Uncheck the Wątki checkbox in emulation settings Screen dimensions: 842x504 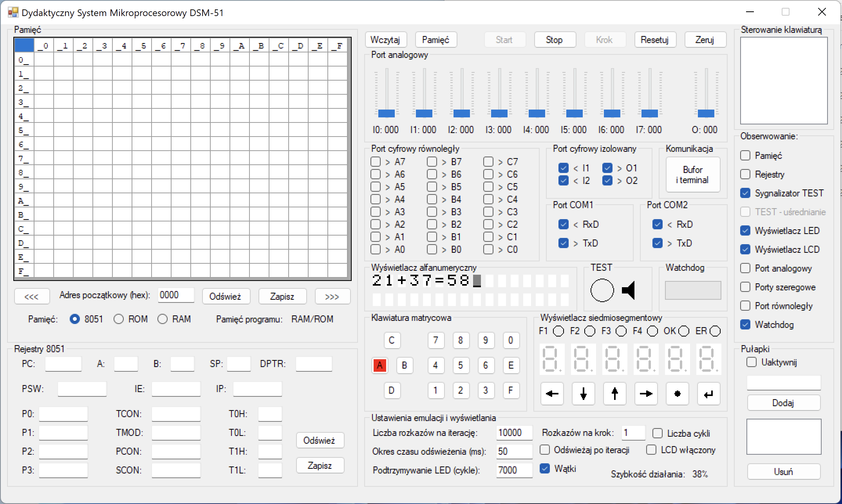[545, 468]
